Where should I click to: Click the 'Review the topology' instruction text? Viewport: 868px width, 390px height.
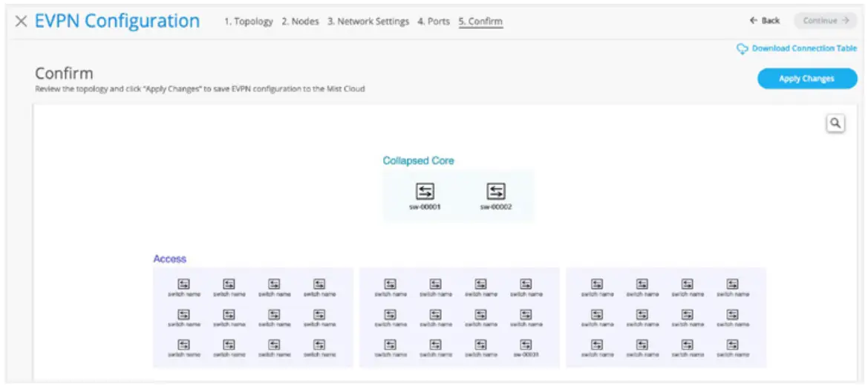tap(200, 88)
